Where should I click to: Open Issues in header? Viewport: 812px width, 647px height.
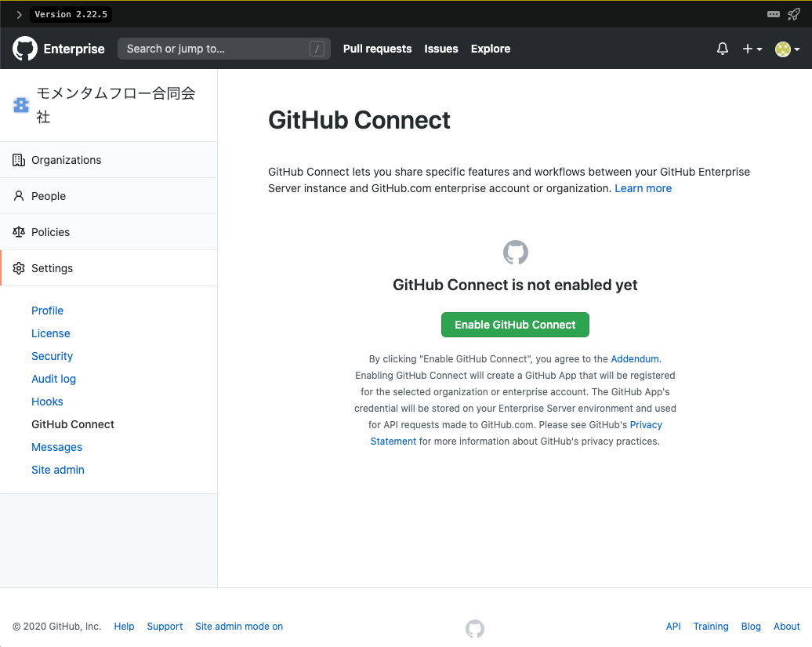point(441,49)
